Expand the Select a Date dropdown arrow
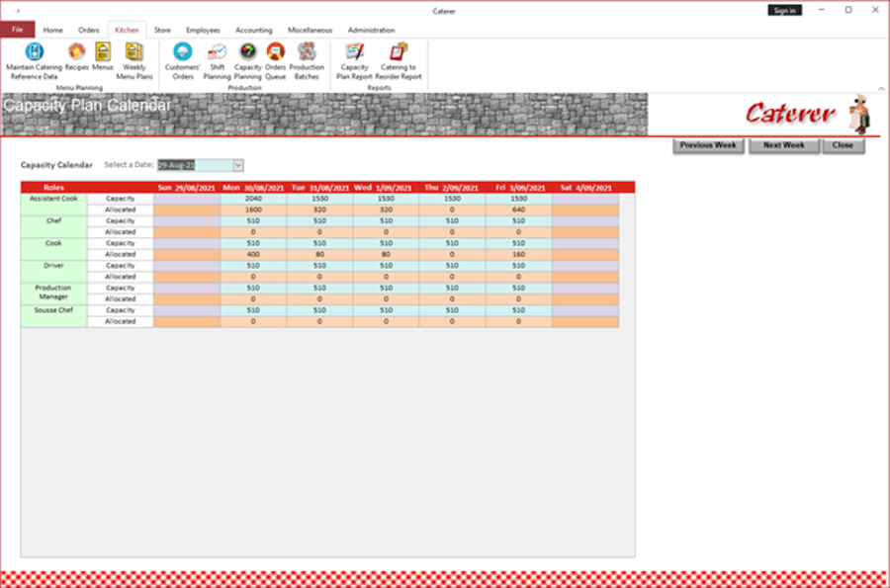The image size is (890, 588). pos(238,165)
